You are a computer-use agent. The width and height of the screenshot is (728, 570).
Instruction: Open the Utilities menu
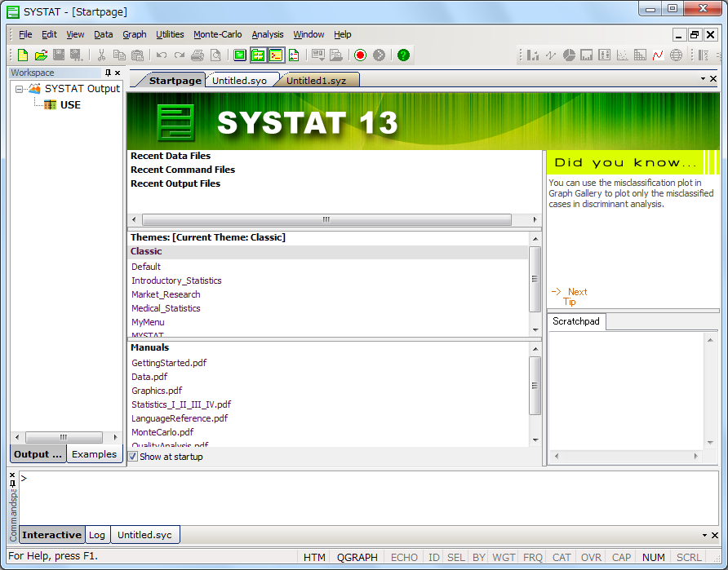(170, 34)
